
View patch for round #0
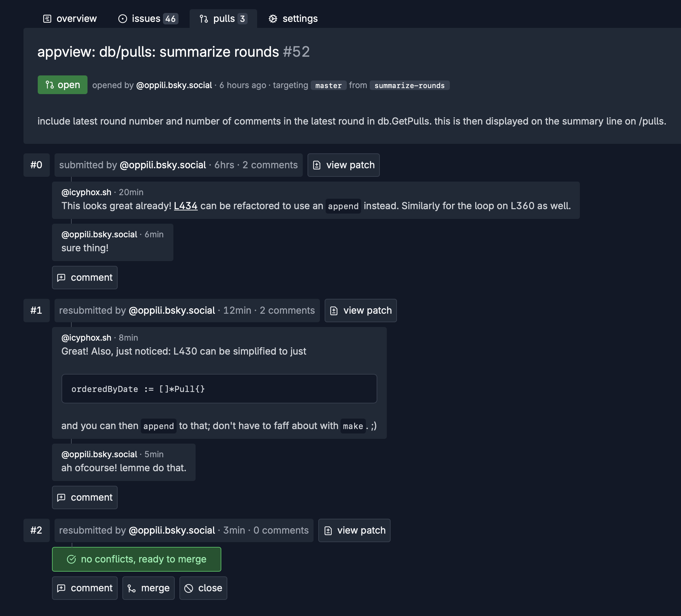click(343, 165)
